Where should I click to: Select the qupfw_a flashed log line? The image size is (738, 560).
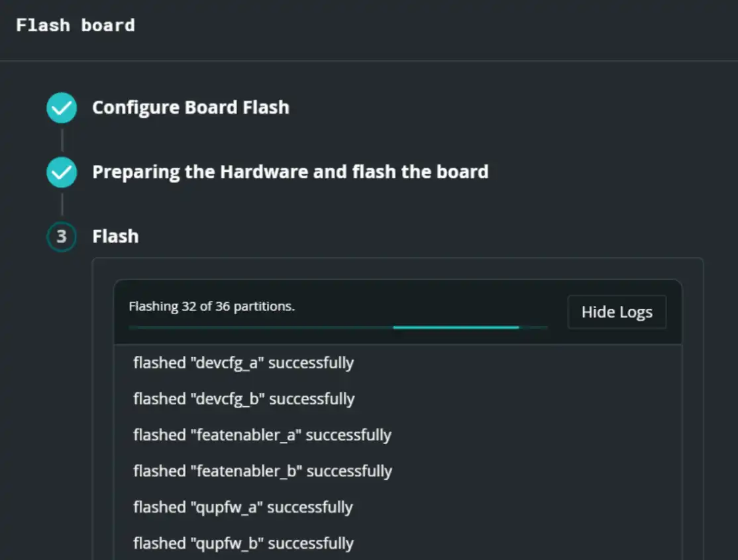pyautogui.click(x=242, y=507)
